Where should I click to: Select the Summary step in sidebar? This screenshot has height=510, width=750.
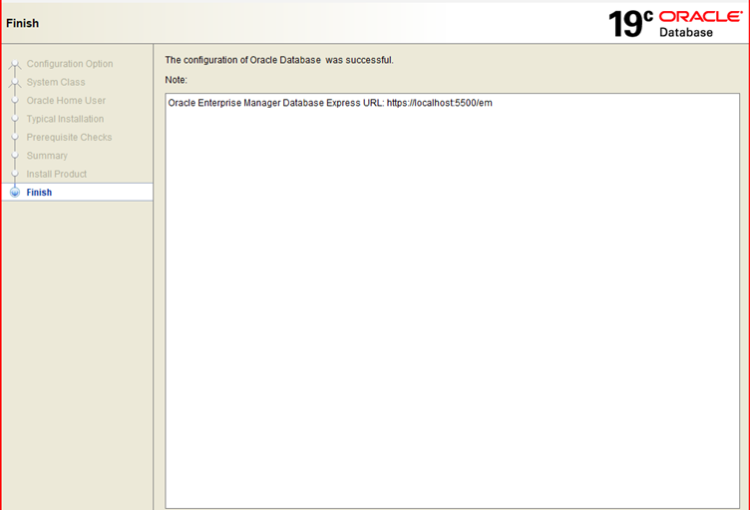click(47, 155)
